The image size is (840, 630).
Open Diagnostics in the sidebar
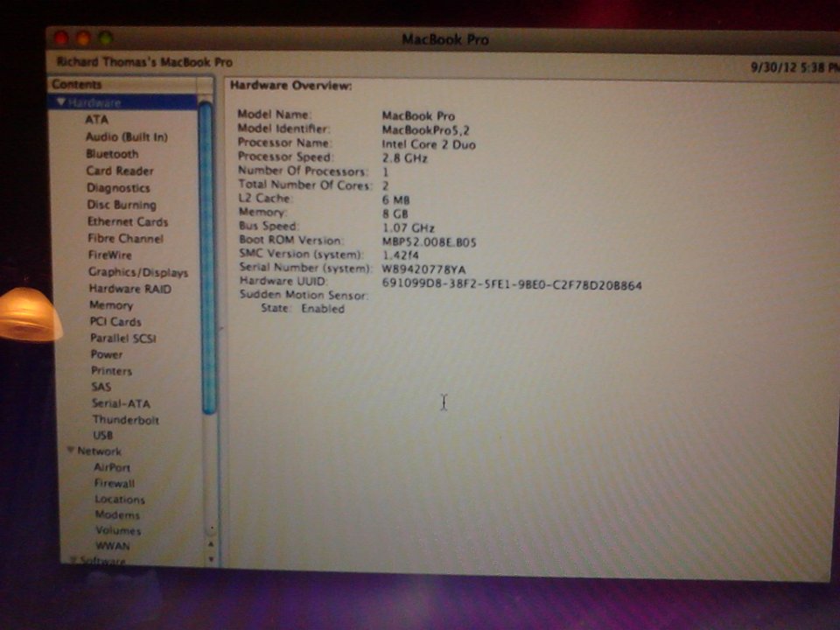pyautogui.click(x=118, y=188)
